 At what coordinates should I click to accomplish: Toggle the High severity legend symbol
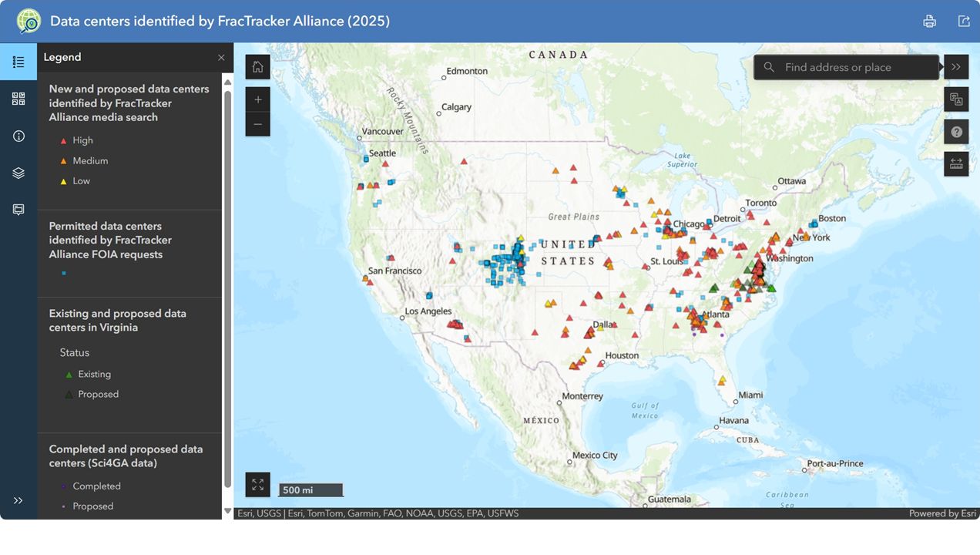point(62,140)
